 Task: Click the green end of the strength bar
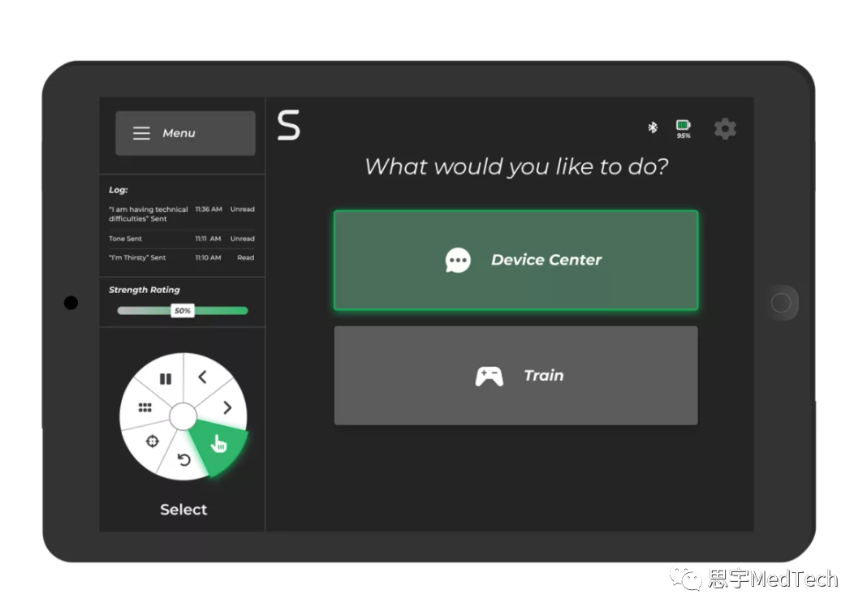pyautogui.click(x=242, y=311)
